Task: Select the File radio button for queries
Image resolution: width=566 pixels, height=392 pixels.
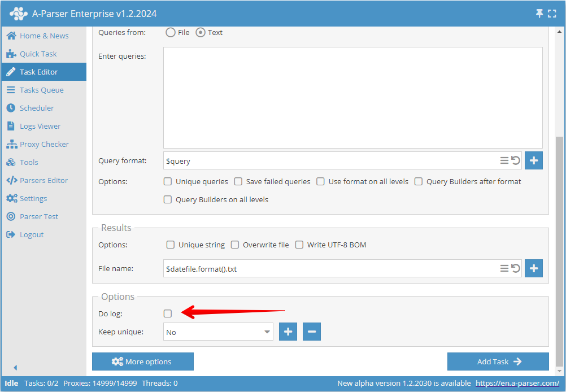Action: point(171,32)
